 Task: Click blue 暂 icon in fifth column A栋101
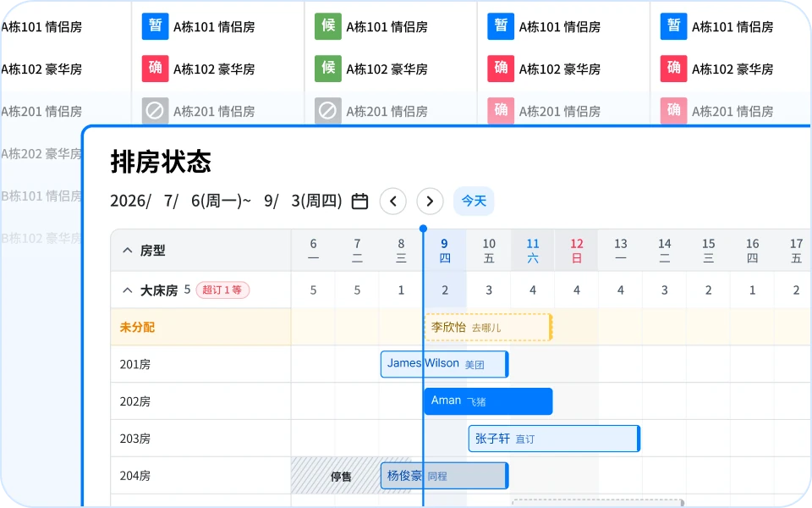tap(674, 26)
